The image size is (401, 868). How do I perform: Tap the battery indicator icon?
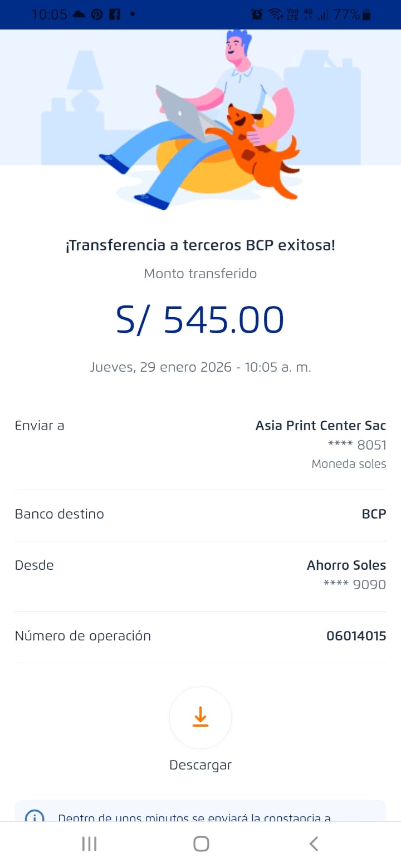[366, 14]
